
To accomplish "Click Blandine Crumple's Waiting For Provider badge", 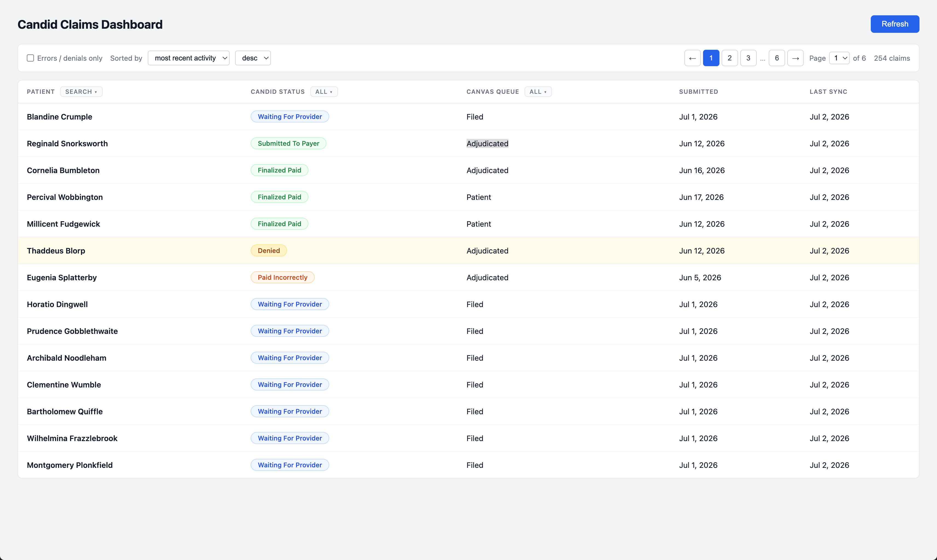I will coord(290,116).
